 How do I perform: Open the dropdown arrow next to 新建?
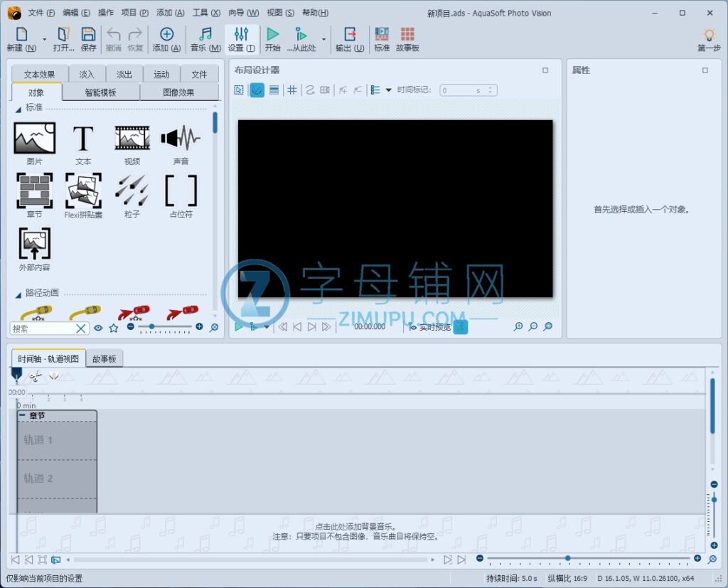point(45,40)
